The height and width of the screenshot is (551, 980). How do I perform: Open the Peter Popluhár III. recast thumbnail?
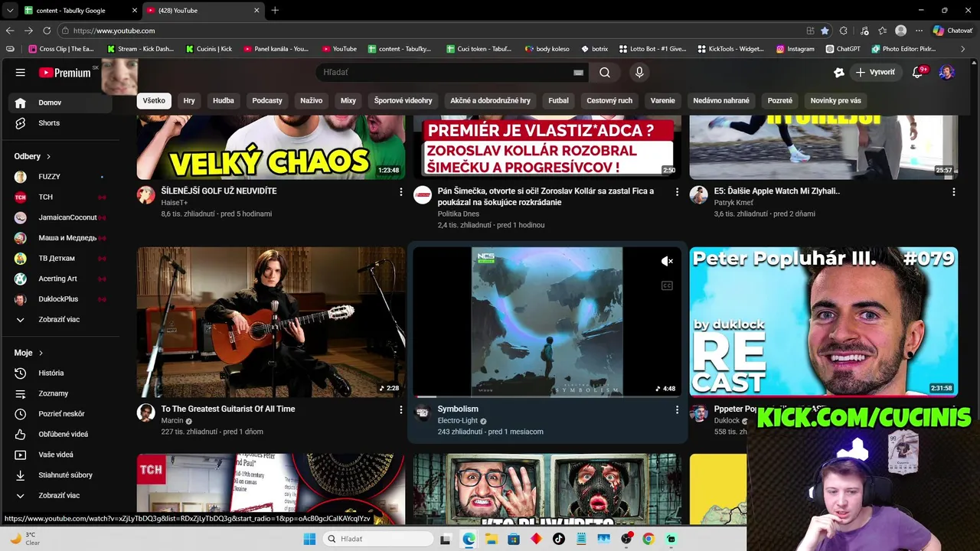click(824, 321)
